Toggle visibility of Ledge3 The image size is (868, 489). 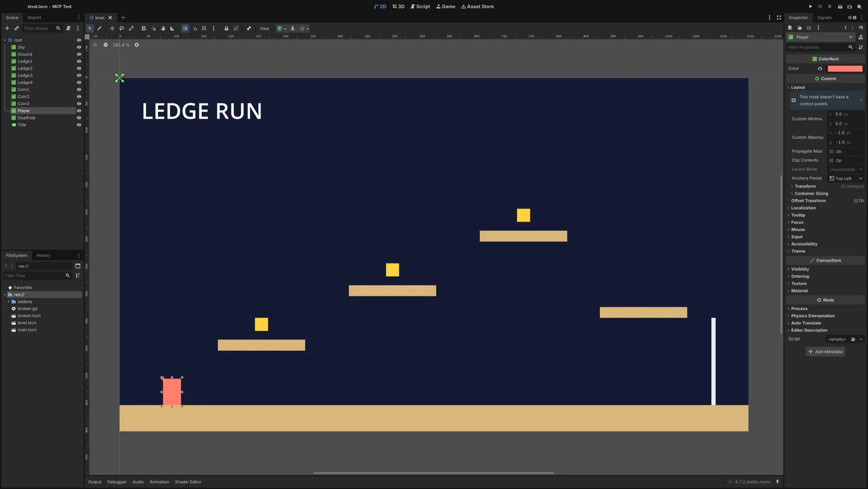[x=79, y=75]
